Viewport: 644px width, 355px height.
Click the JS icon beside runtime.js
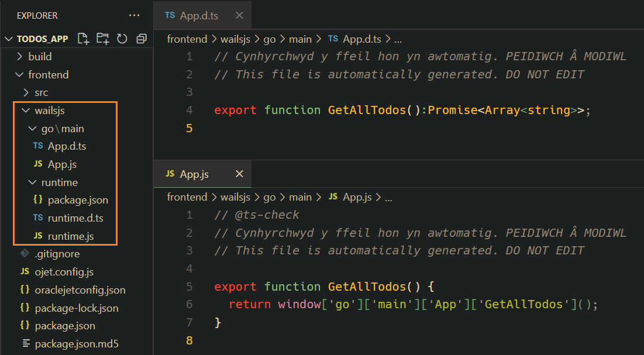point(37,236)
